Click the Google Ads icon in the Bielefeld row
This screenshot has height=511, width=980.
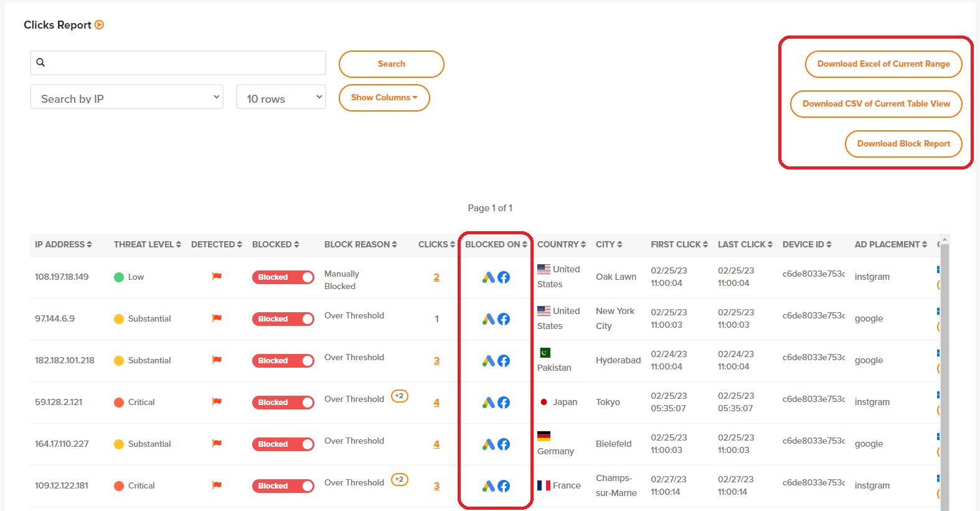489,444
